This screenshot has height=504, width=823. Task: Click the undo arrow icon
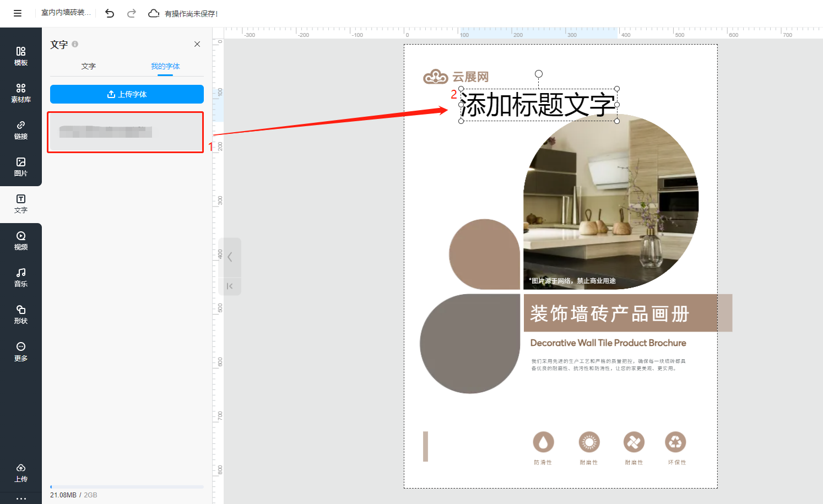[x=110, y=13]
